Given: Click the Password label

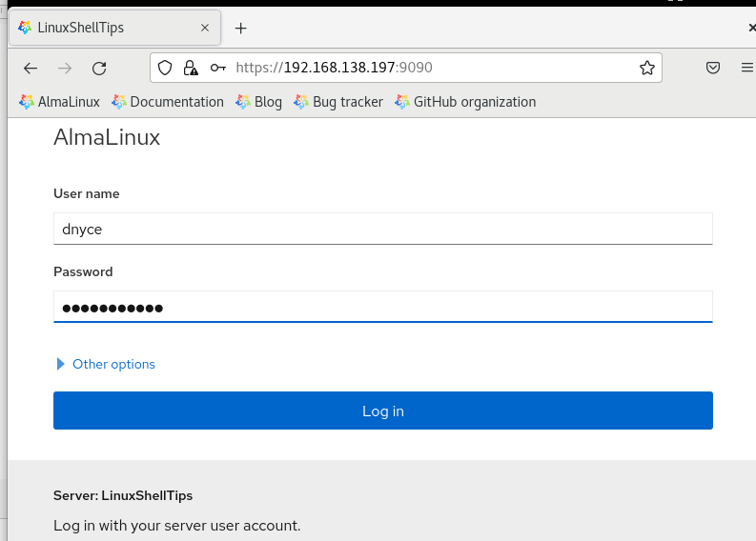Looking at the screenshot, I should click(x=83, y=271).
